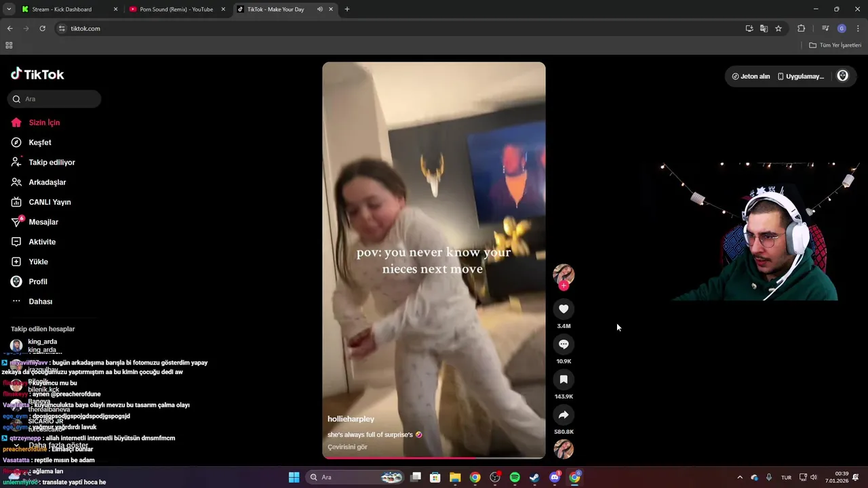Viewport: 868px width, 488px height.
Task: Open Chrome profile avatar G
Action: click(x=842, y=28)
